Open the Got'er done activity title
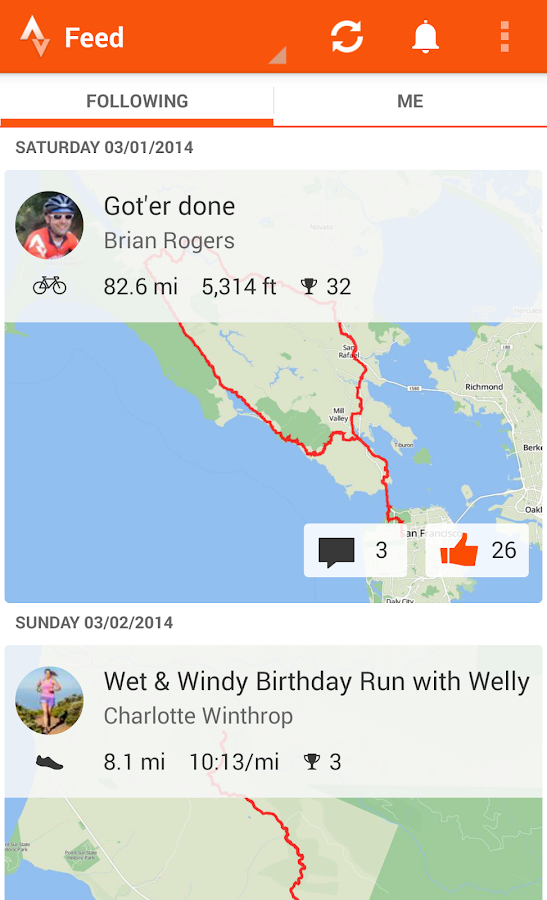The image size is (547, 900). (169, 206)
